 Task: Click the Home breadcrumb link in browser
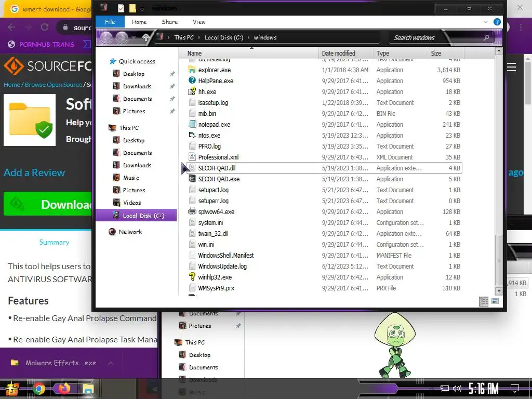[12, 85]
